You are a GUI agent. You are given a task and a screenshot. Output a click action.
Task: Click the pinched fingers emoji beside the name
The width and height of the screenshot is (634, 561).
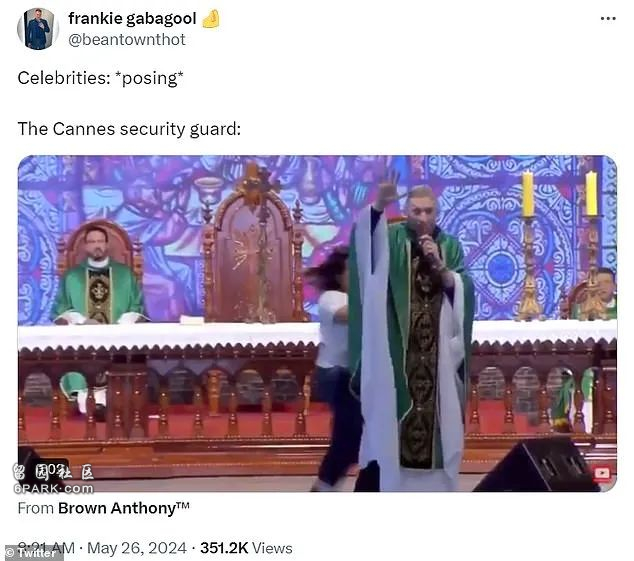[211, 19]
